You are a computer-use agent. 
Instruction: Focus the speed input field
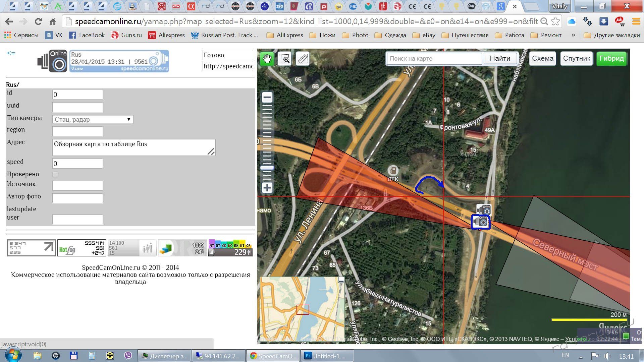click(77, 164)
